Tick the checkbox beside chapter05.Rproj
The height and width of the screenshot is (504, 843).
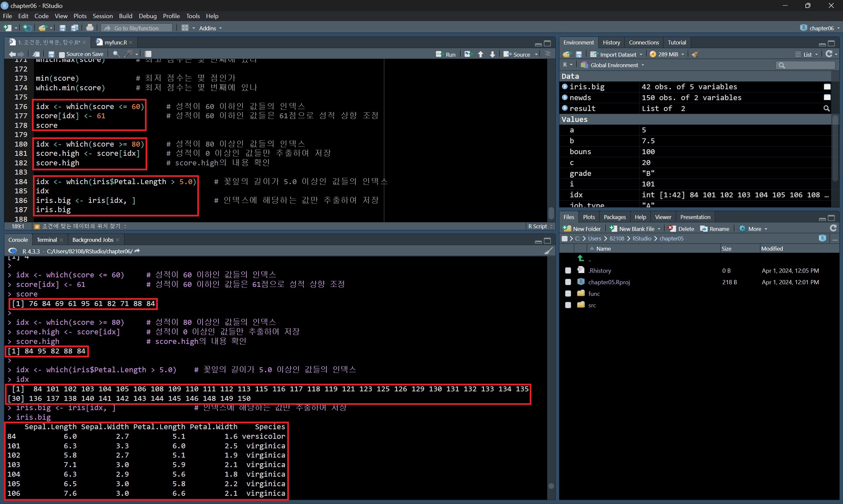point(568,282)
